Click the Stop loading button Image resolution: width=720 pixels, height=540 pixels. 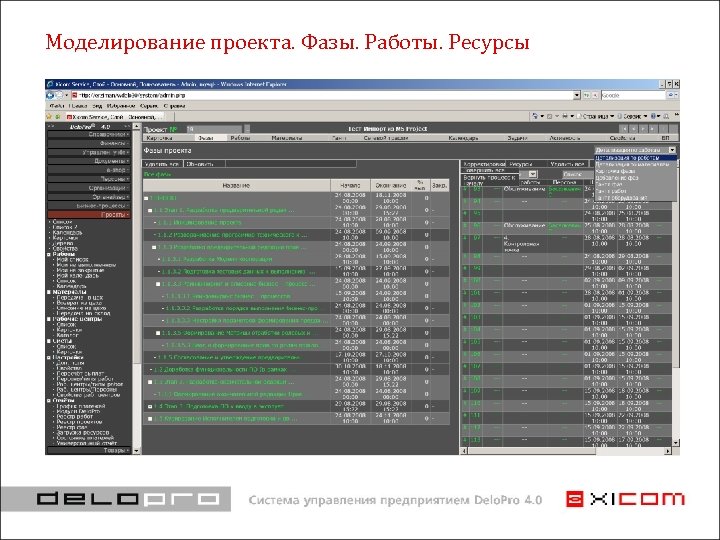(x=595, y=95)
